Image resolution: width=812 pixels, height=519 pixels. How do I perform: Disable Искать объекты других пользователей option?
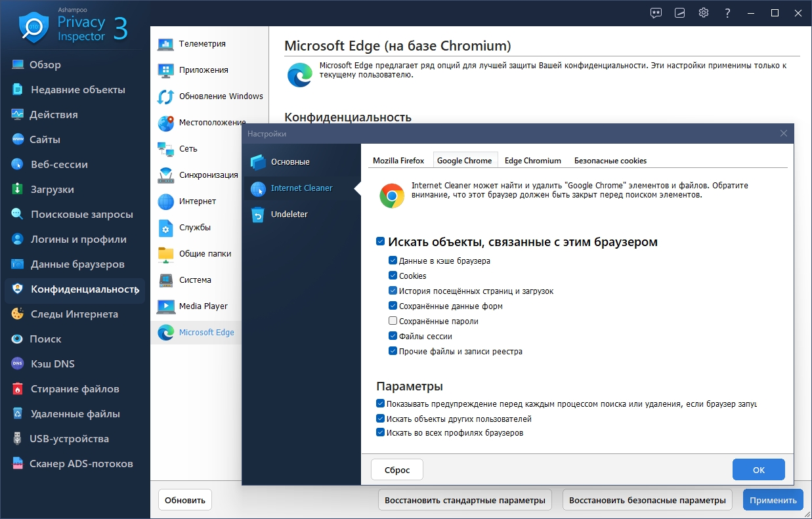(x=381, y=419)
